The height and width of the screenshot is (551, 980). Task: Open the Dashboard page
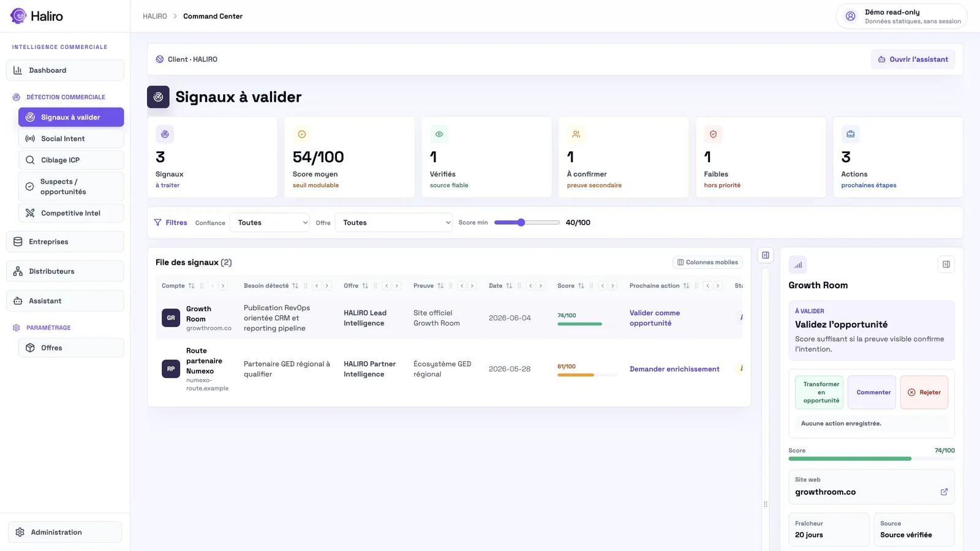click(x=65, y=70)
